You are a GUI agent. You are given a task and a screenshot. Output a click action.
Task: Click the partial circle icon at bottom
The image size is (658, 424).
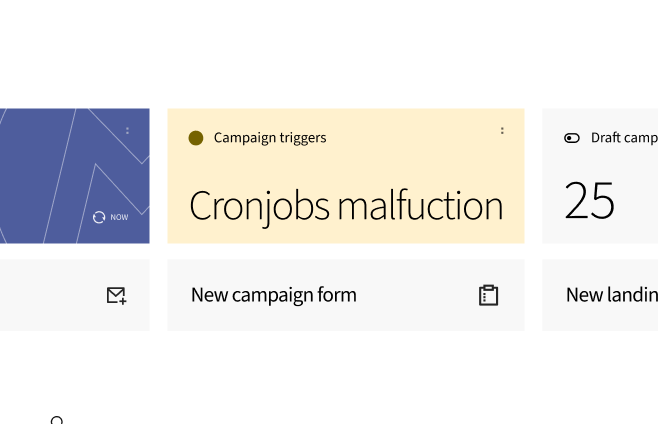(57, 421)
